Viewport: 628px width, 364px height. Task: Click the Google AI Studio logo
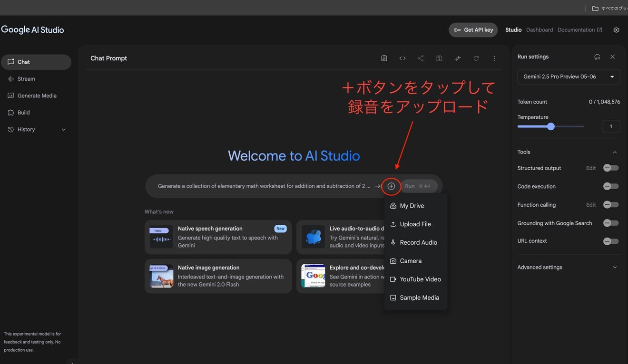point(32,29)
